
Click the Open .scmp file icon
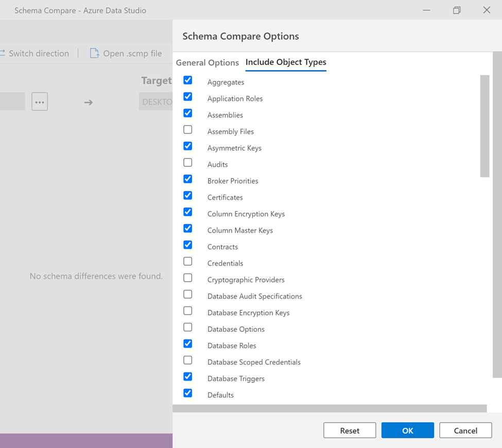click(x=94, y=54)
